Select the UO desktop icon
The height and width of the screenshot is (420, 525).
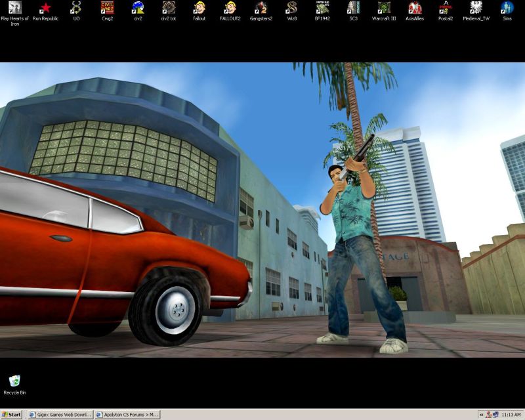(76, 9)
